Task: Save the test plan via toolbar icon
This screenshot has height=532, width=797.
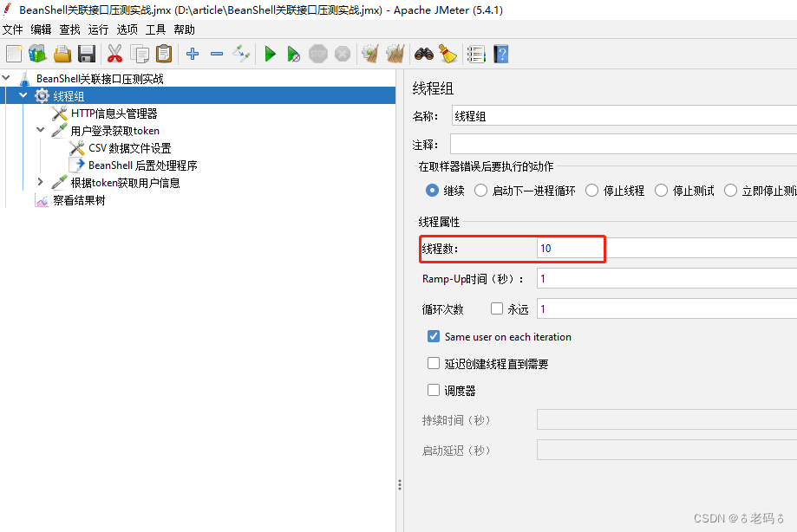Action: (x=84, y=53)
